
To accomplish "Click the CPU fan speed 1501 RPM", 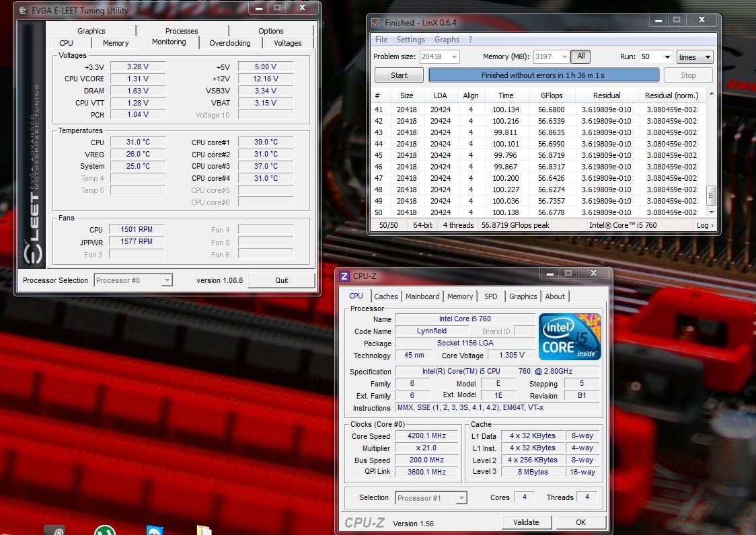I will coord(137,229).
